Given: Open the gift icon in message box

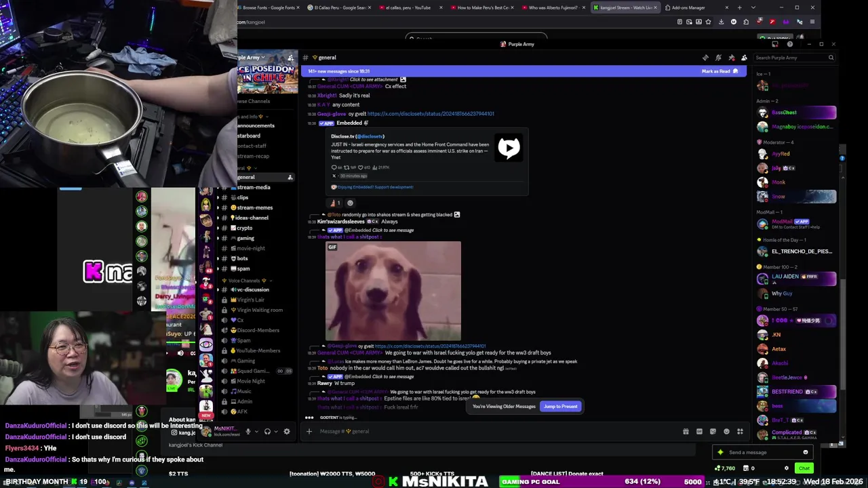Looking at the screenshot, I should 686,431.
